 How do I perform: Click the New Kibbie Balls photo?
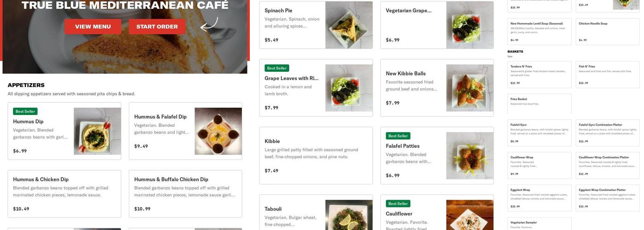470,88
